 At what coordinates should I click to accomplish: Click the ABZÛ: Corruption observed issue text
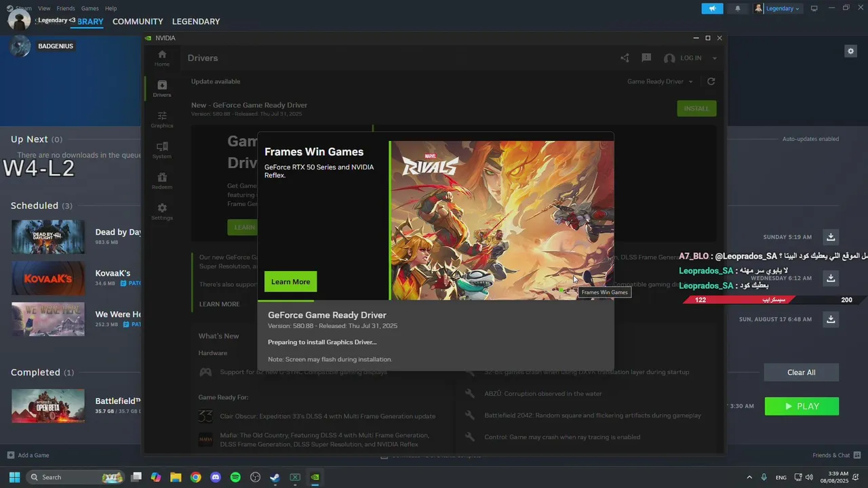[x=543, y=394]
